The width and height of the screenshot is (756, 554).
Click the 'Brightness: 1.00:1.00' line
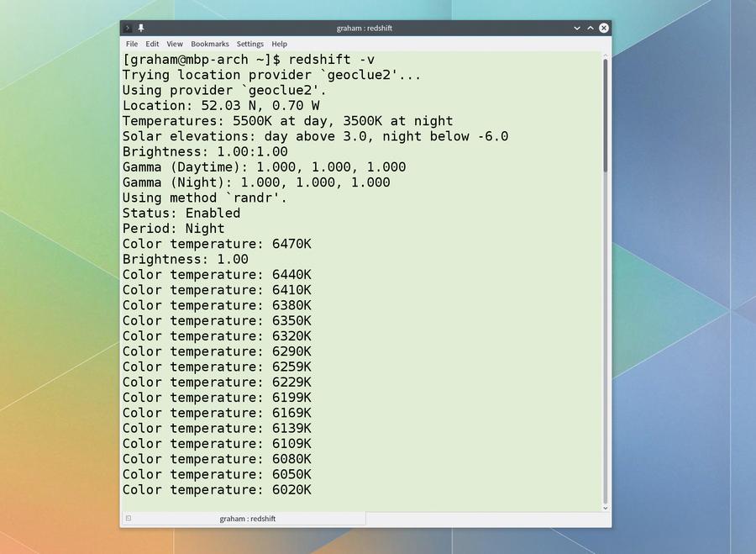[205, 151]
